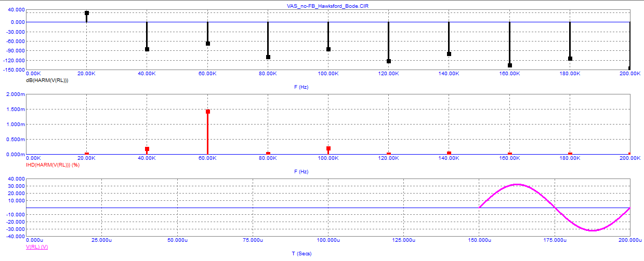Click the red 40K marker in IHD plot
The width and height of the screenshot is (644, 261).
click(x=147, y=149)
